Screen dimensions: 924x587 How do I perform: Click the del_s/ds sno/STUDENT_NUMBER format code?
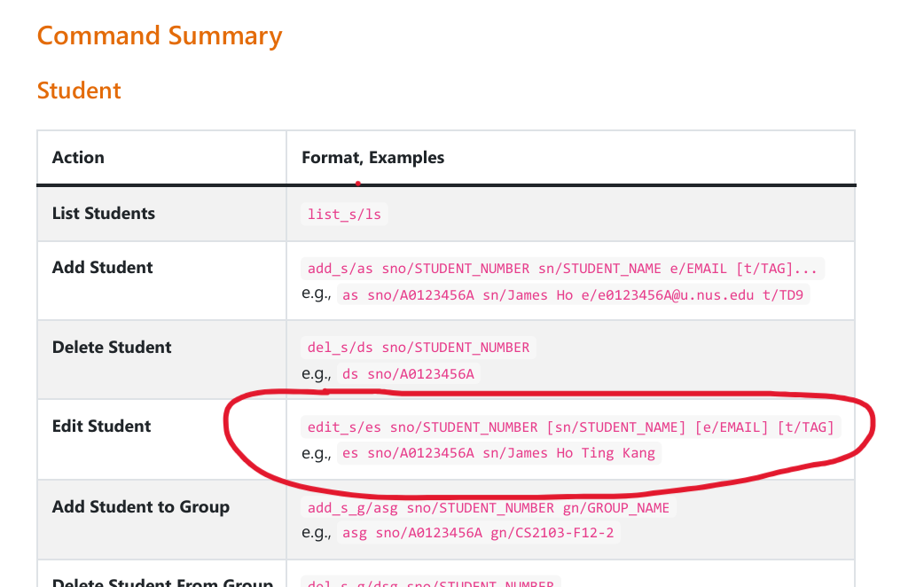(x=419, y=348)
